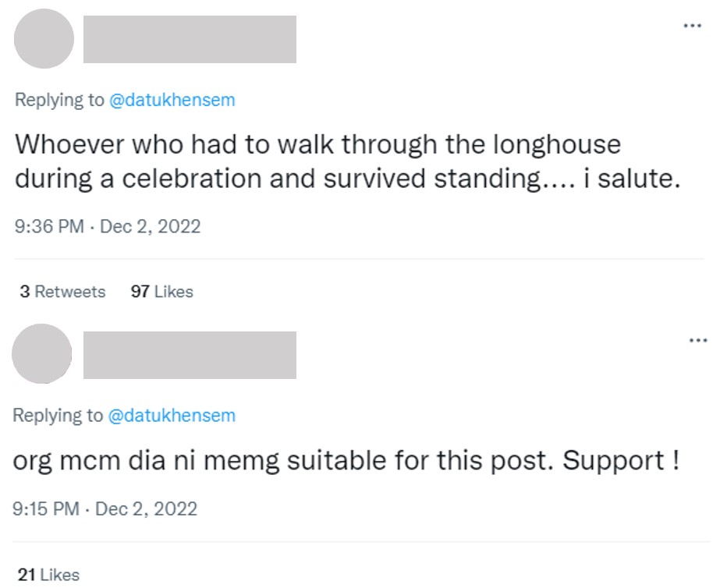Open @datukhensem link in first reply
This screenshot has width=720, height=588.
click(x=172, y=100)
